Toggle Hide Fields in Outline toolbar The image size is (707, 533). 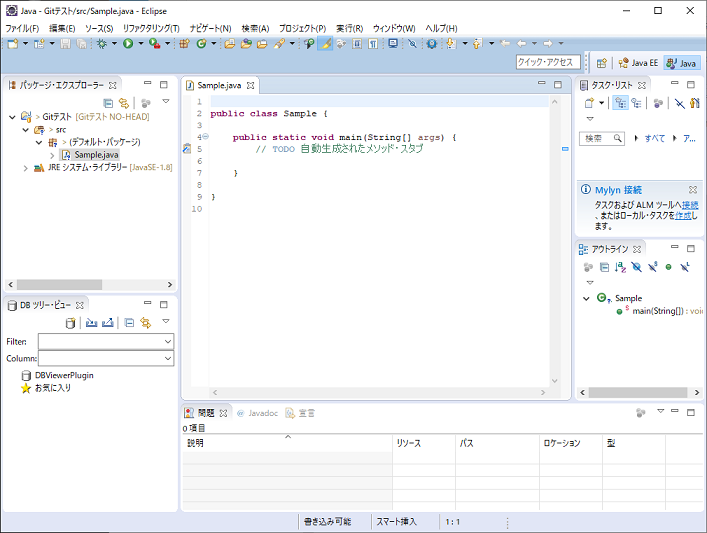[636, 267]
